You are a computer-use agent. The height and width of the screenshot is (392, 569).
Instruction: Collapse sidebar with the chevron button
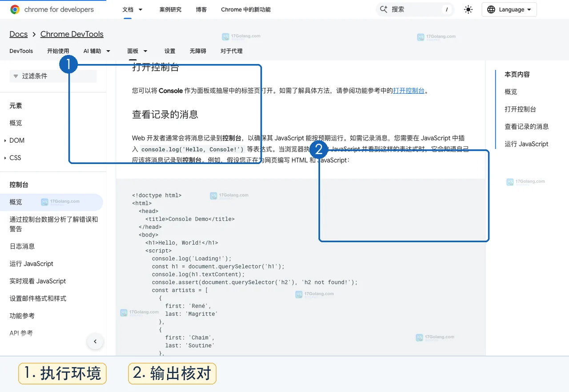click(95, 342)
